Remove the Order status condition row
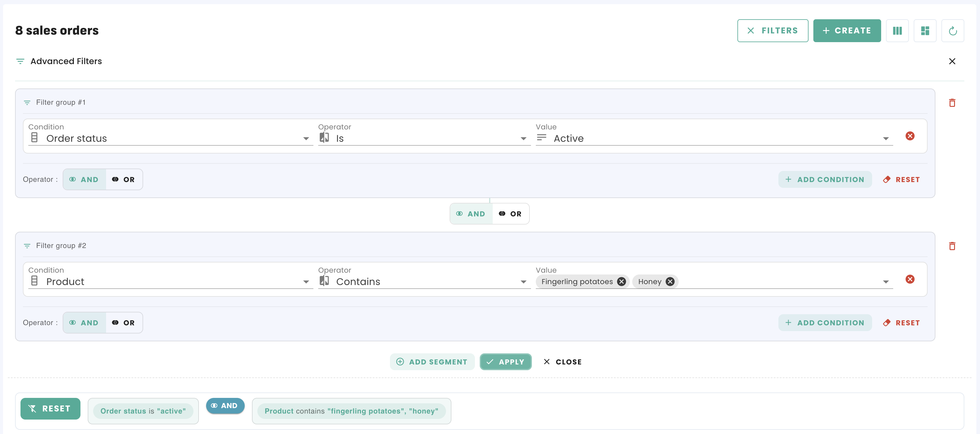The height and width of the screenshot is (434, 980). click(909, 136)
